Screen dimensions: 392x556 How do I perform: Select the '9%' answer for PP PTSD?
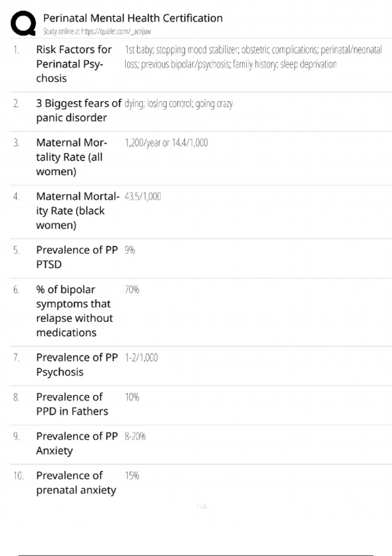point(130,250)
